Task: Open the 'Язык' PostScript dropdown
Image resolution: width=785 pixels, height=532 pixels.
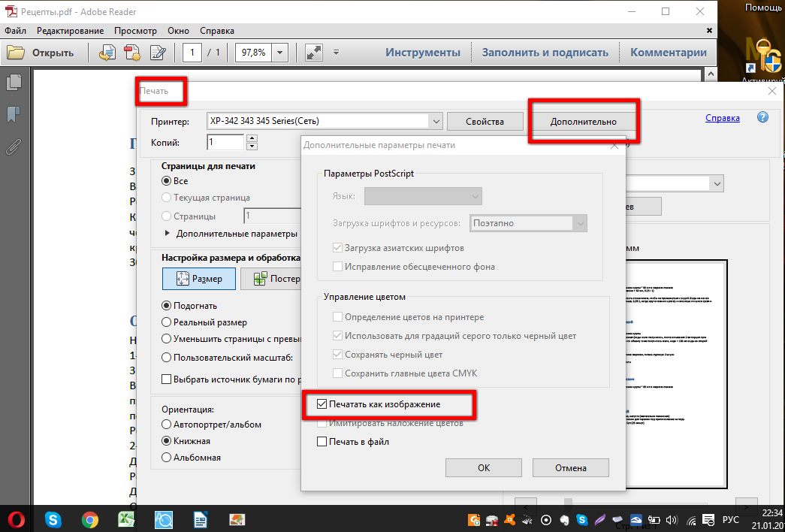Action: (423, 196)
